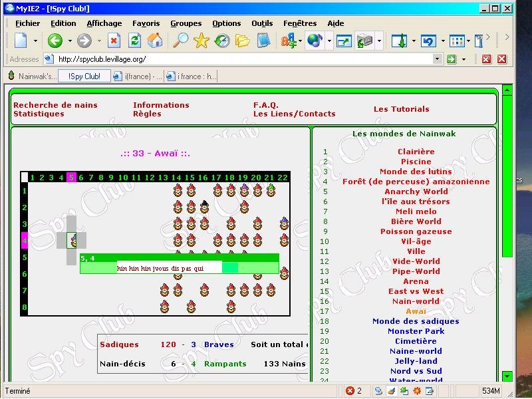Open the address bar URL dropdown

pos(438,59)
